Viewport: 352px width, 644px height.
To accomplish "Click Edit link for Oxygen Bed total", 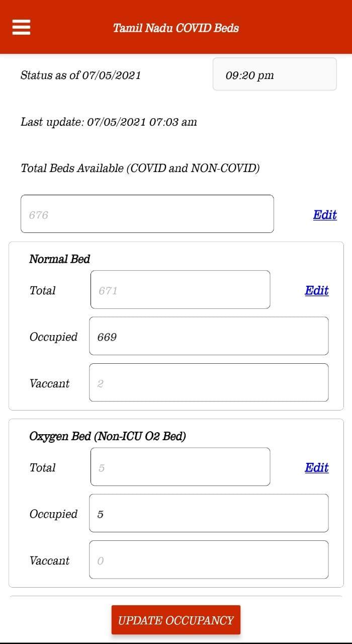I will coord(317,467).
